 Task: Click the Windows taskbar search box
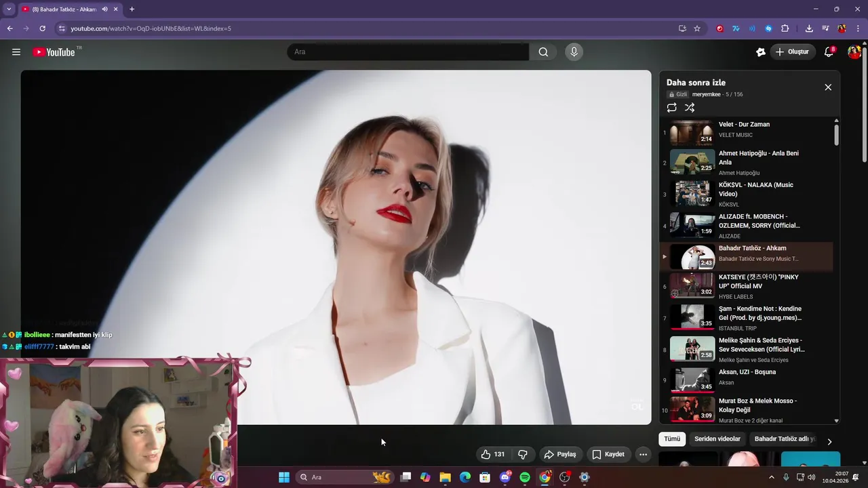[345, 477]
